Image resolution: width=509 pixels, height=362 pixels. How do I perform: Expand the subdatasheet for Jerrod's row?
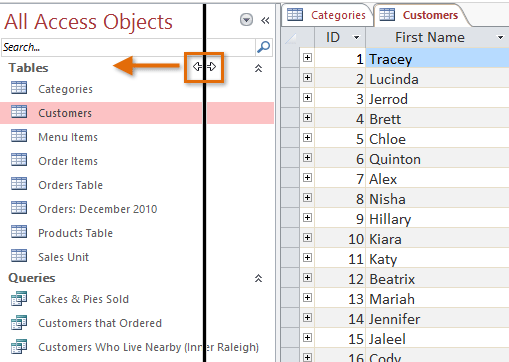[x=307, y=98]
